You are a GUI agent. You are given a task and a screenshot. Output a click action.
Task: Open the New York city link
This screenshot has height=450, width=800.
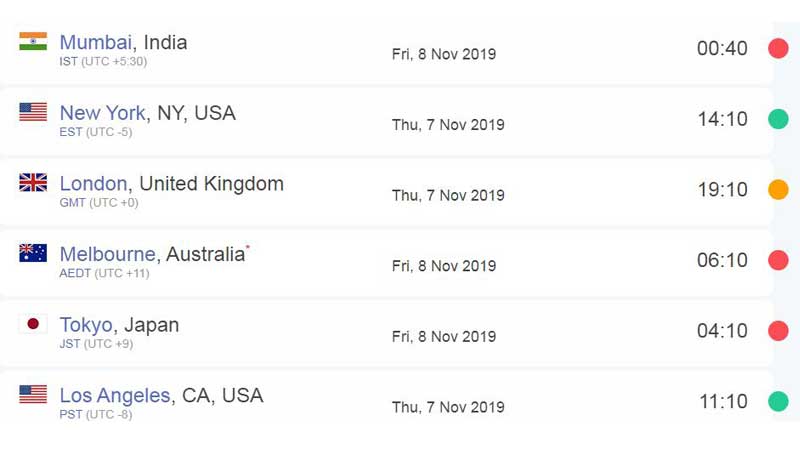tap(103, 113)
